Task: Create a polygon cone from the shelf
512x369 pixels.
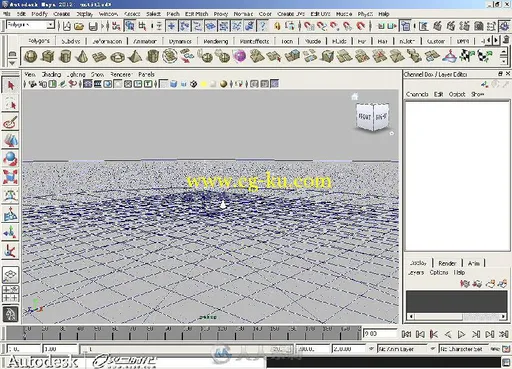Action: click(82, 56)
